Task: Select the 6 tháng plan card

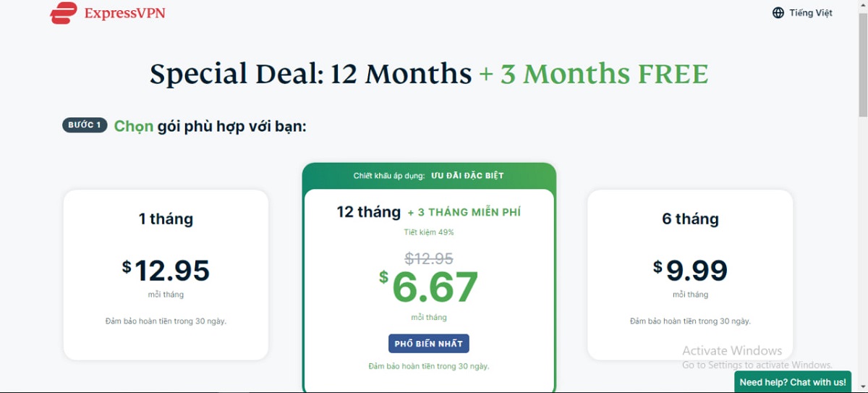Action: tap(690, 275)
